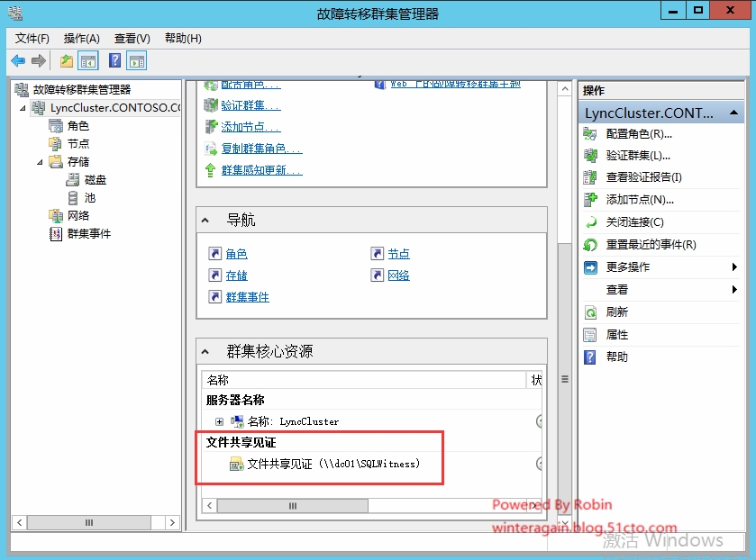Open the Help question mark toolbar icon
This screenshot has width=756, height=560.
click(114, 60)
